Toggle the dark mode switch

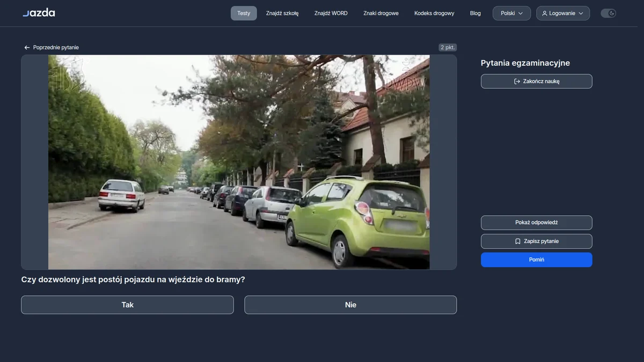608,13
